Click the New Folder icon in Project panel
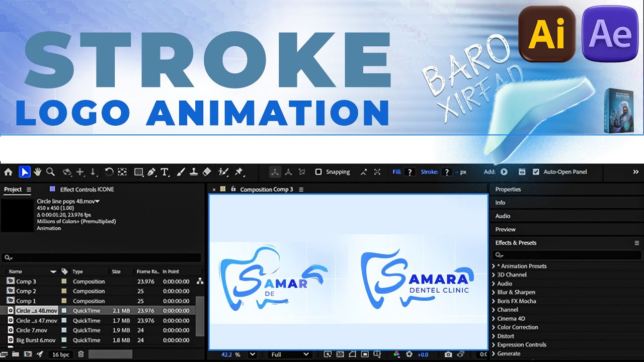644x362 pixels. (16, 354)
